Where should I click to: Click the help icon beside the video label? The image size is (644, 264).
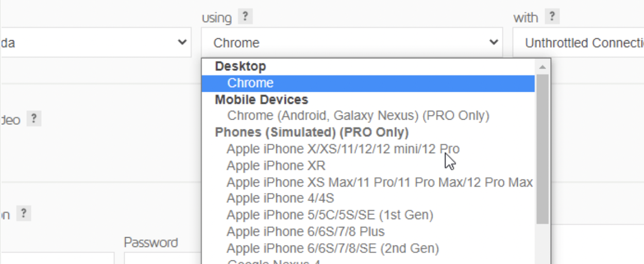pos(33,119)
